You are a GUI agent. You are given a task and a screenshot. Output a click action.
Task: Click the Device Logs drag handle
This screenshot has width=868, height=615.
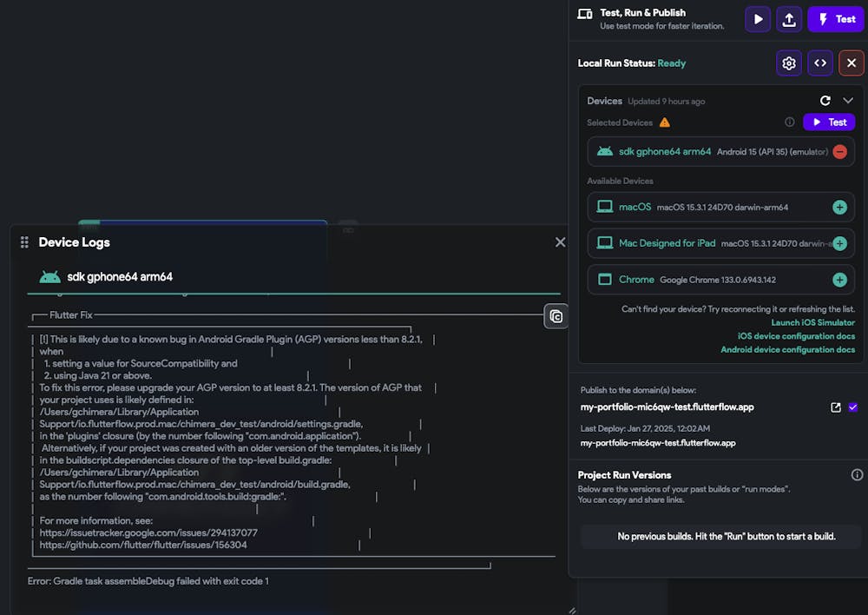click(x=24, y=242)
